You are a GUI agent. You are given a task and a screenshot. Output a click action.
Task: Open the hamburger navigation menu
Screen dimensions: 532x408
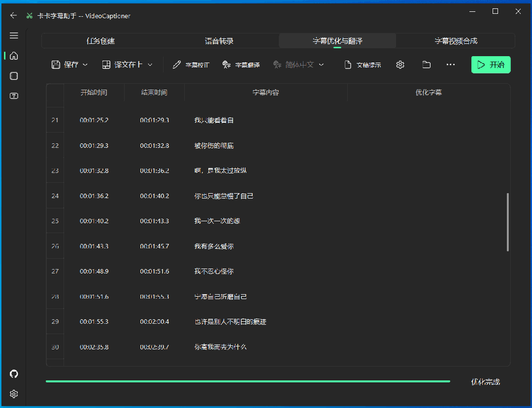(x=14, y=35)
